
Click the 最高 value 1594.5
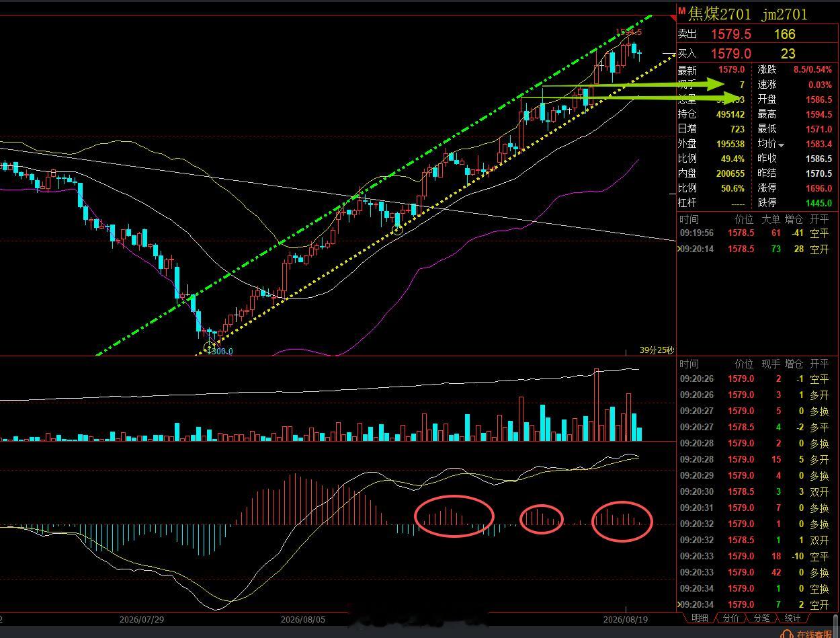tap(818, 114)
